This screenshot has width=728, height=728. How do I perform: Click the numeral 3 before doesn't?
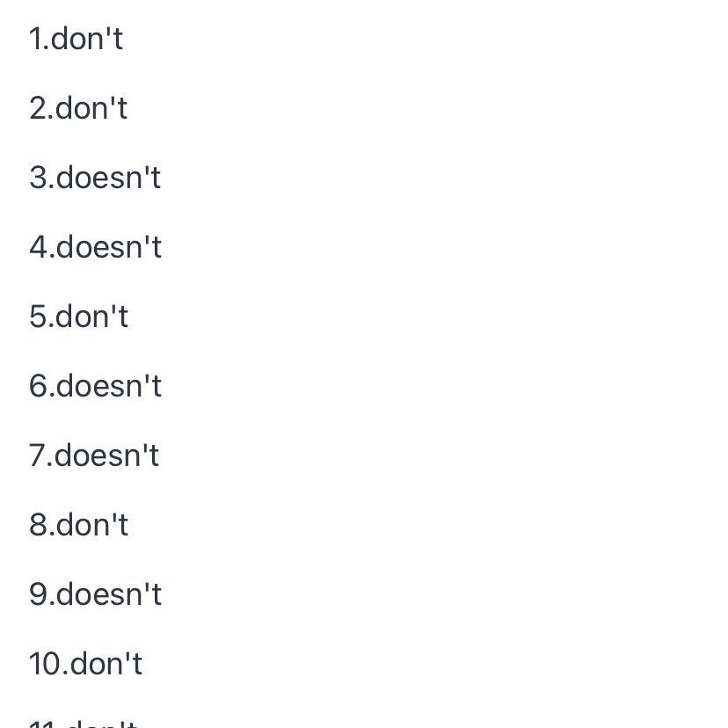(x=39, y=178)
